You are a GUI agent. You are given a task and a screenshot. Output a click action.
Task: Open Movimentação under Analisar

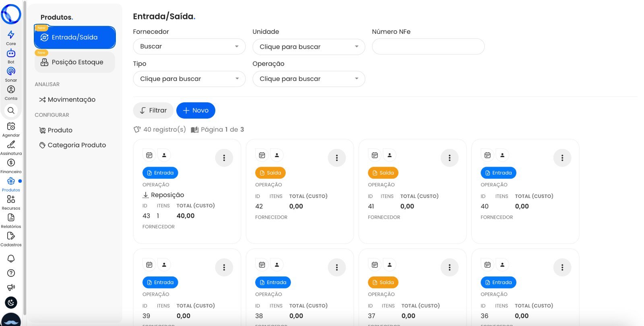pyautogui.click(x=67, y=99)
